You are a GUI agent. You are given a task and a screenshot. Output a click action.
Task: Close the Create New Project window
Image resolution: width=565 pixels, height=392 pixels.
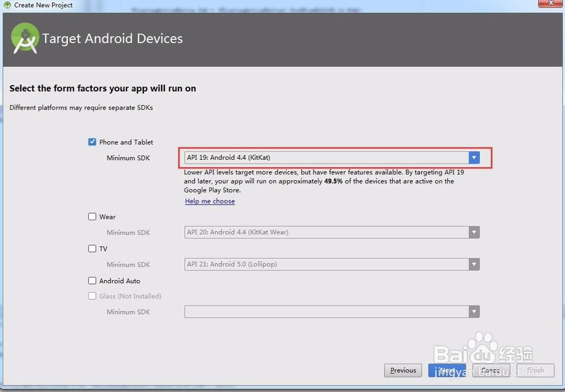coord(550,3)
